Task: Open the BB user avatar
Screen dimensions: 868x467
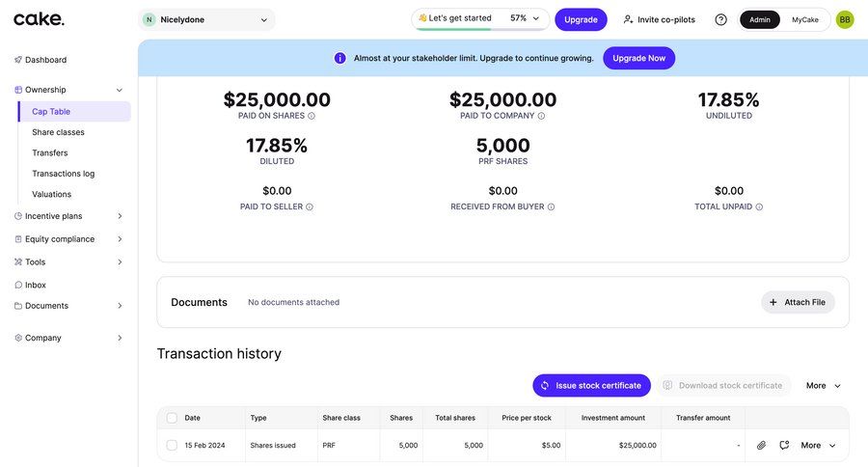Action: tap(845, 19)
